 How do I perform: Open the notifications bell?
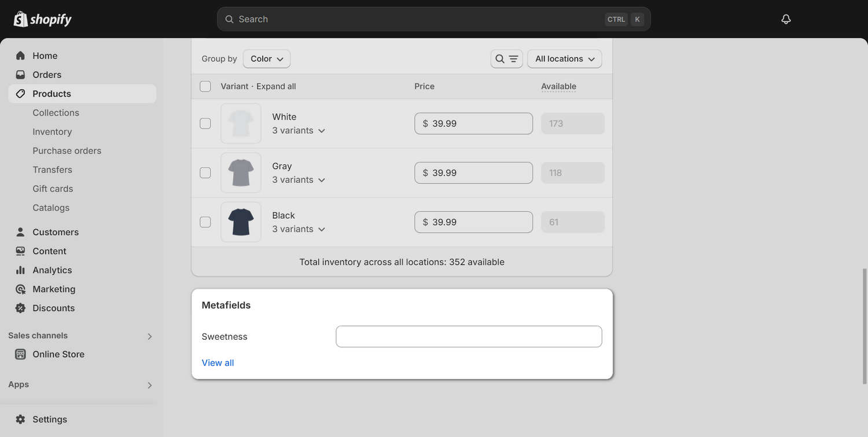786,19
